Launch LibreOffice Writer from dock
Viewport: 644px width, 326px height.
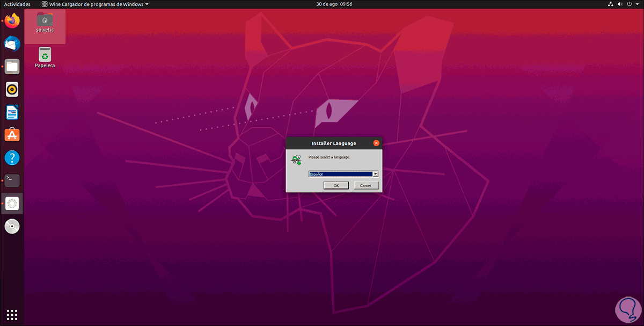click(x=12, y=112)
